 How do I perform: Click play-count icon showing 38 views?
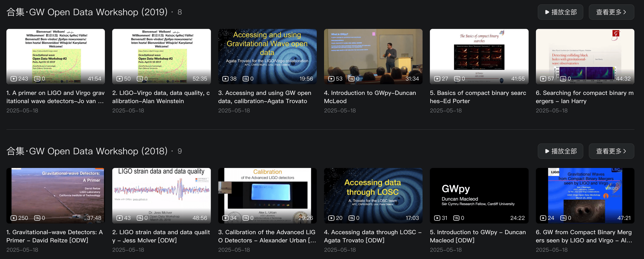tap(225, 79)
